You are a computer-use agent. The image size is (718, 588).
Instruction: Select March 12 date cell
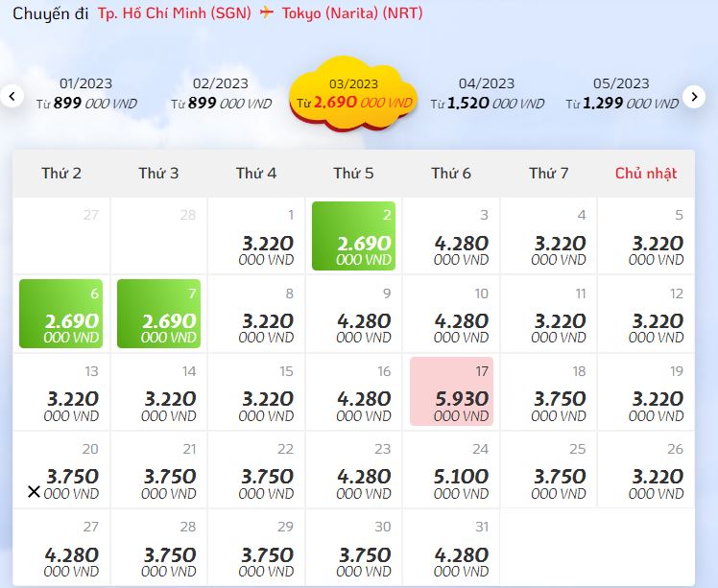pos(646,314)
